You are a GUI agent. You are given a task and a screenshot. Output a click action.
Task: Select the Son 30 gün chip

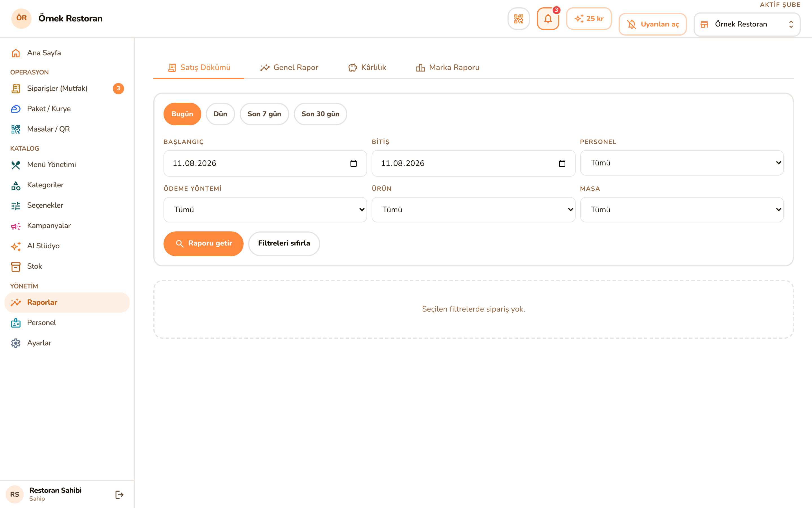pos(321,114)
